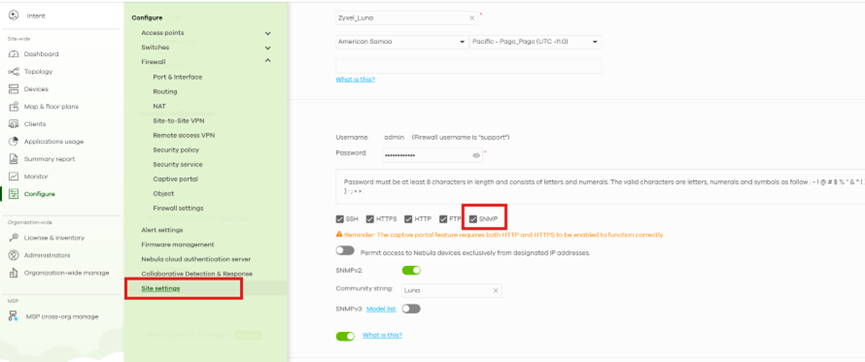Go to Topology page

pyautogui.click(x=38, y=72)
